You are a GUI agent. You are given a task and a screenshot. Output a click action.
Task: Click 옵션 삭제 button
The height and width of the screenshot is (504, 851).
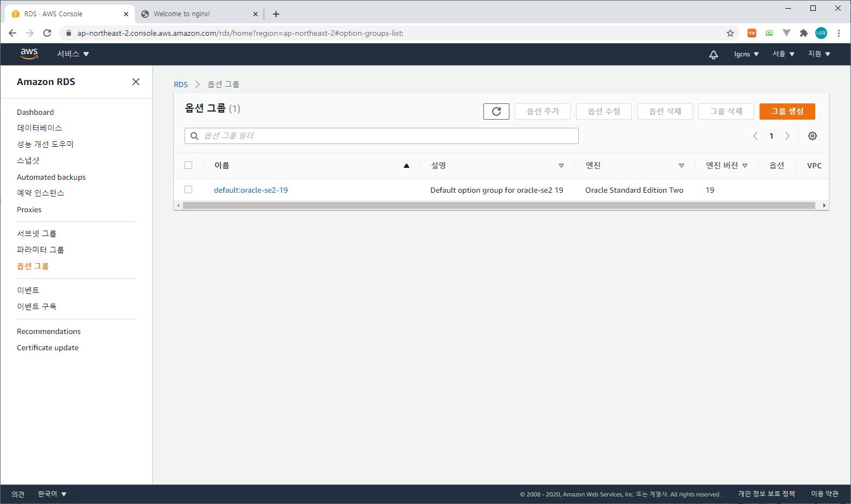pyautogui.click(x=665, y=112)
